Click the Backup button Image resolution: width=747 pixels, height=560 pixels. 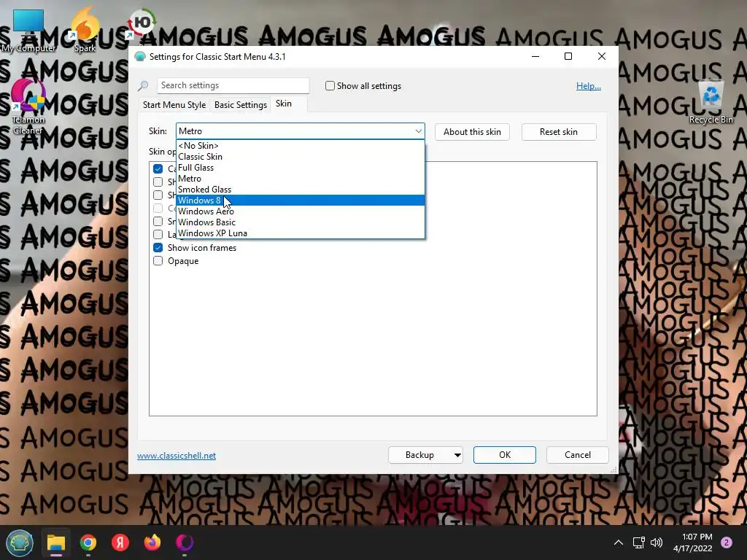pyautogui.click(x=419, y=455)
